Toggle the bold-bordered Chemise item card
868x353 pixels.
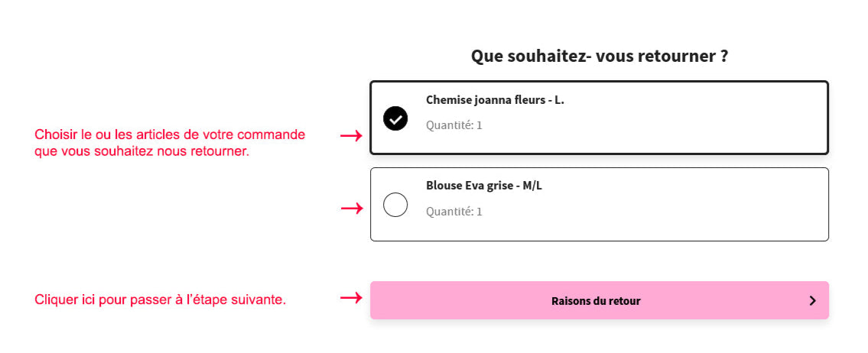[x=600, y=118]
